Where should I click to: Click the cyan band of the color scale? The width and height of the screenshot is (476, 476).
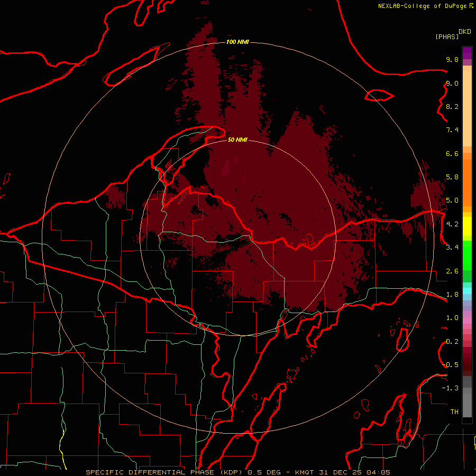(x=467, y=291)
